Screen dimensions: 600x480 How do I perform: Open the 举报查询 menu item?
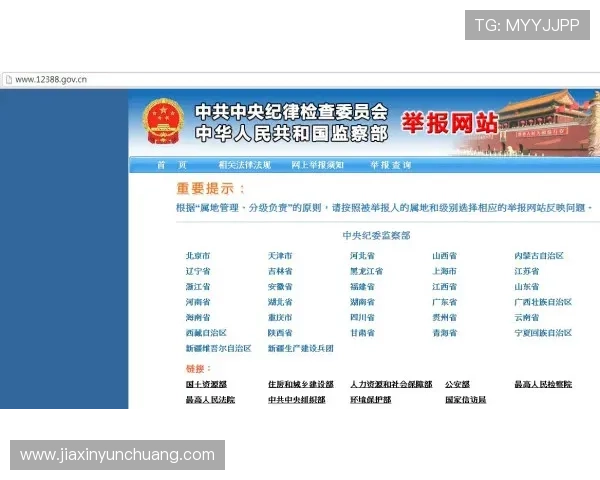click(391, 165)
